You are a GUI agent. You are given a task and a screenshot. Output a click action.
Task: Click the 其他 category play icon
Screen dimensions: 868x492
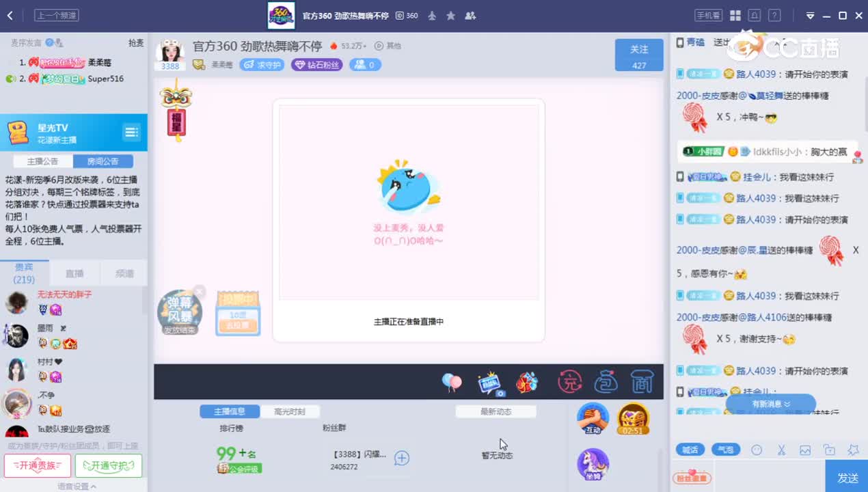click(x=379, y=46)
